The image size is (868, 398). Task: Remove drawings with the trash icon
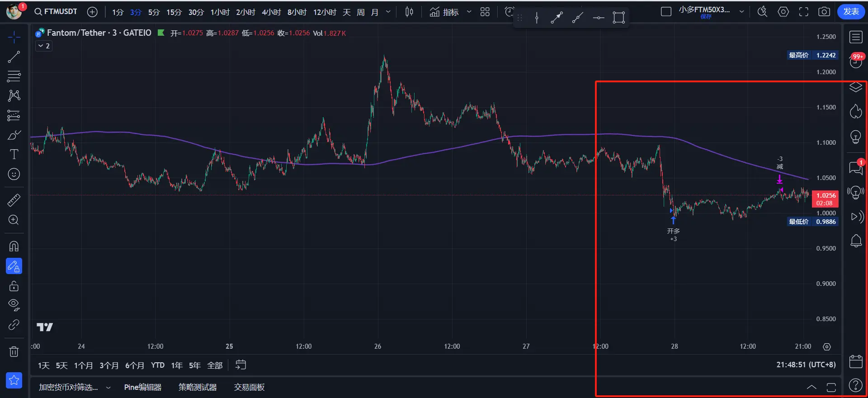pyautogui.click(x=14, y=351)
